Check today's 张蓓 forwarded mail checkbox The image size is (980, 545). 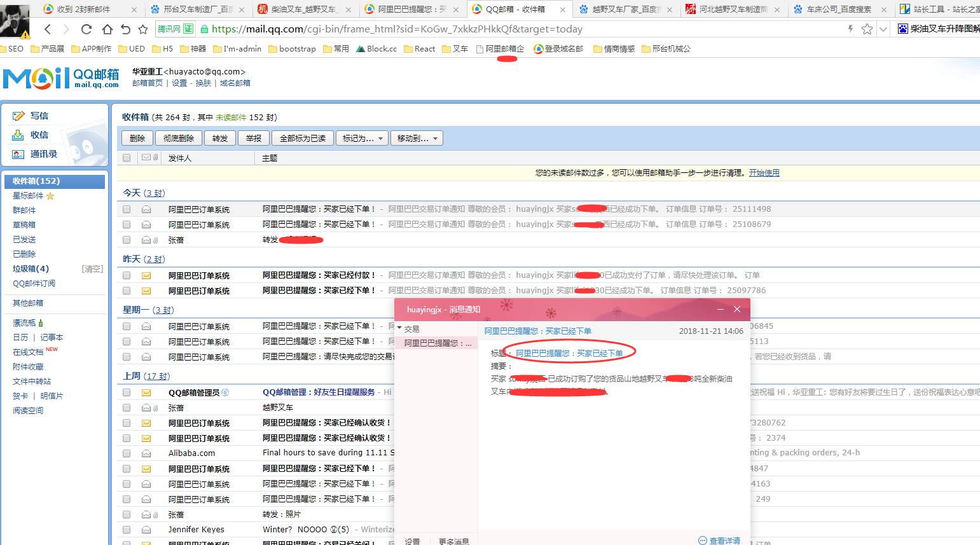point(127,240)
